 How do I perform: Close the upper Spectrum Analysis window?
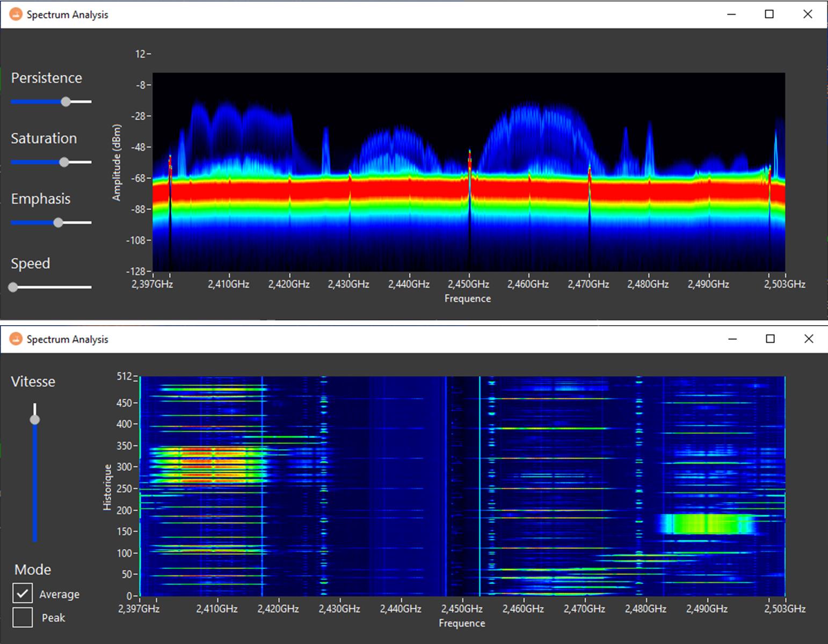click(x=808, y=14)
